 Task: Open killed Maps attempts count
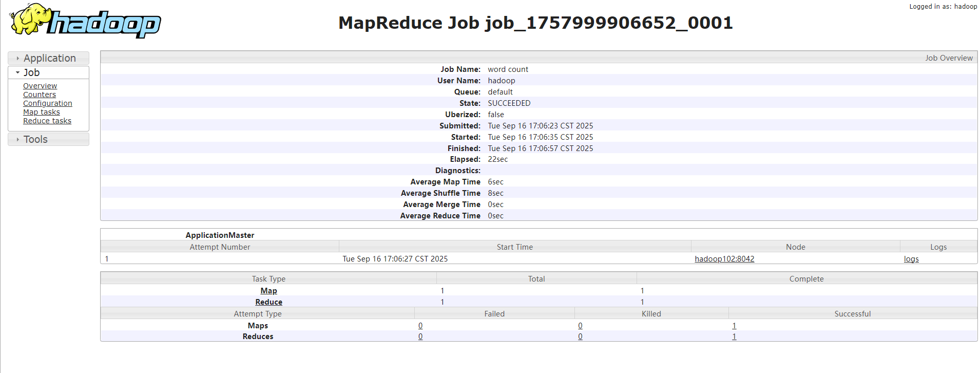point(580,326)
